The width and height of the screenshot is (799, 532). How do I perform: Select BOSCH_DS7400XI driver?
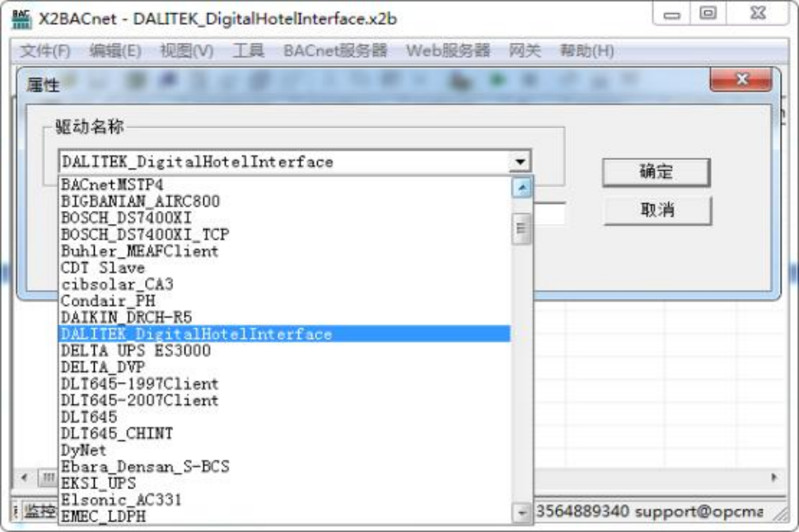pos(284,217)
